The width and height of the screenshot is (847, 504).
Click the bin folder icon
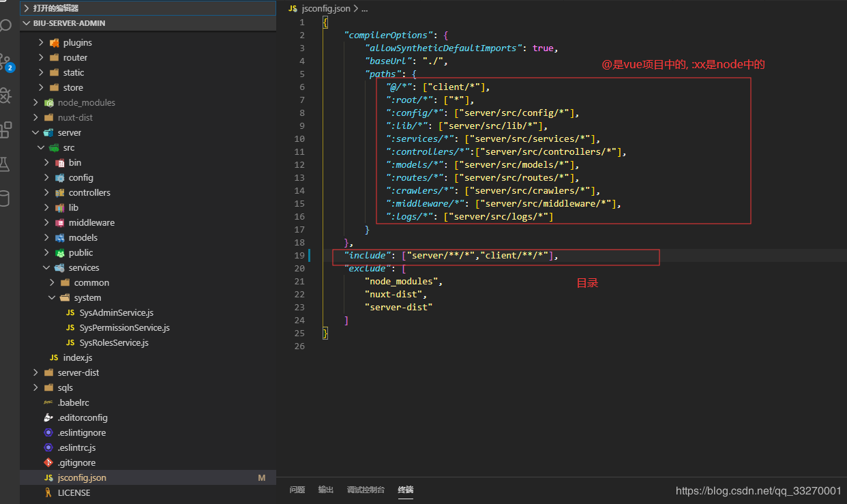tap(60, 162)
